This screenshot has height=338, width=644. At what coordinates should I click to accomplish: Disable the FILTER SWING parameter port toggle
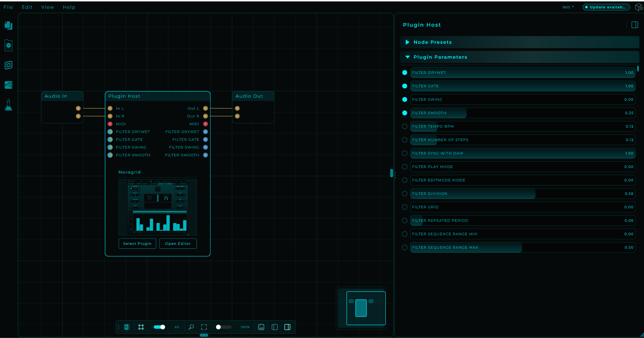click(405, 99)
